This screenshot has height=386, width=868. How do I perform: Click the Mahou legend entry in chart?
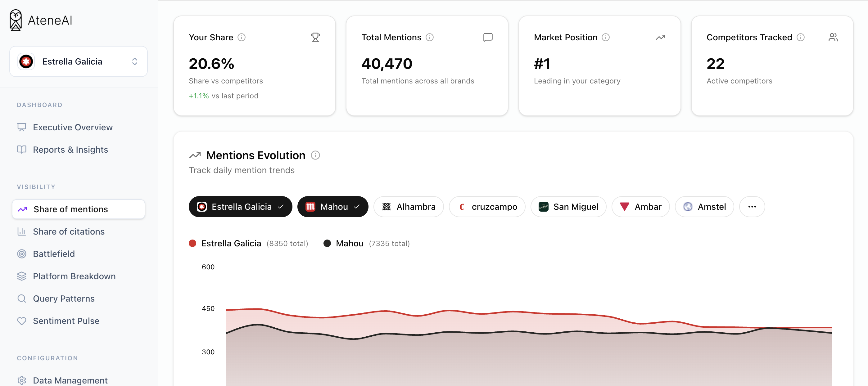pyautogui.click(x=349, y=244)
